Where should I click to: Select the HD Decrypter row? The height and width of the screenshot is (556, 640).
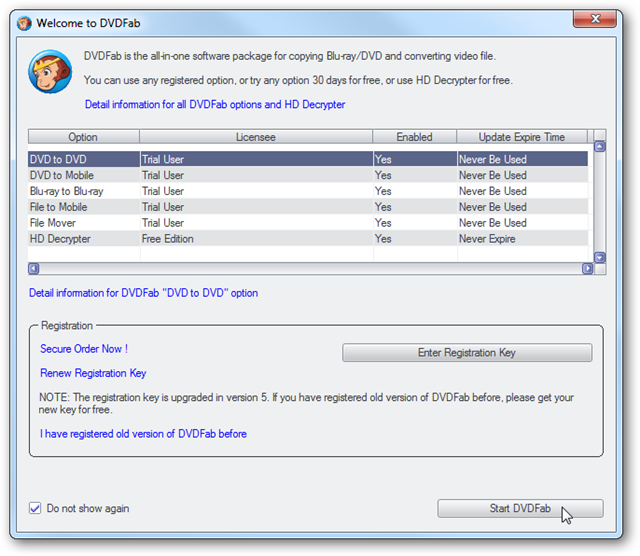click(x=308, y=239)
